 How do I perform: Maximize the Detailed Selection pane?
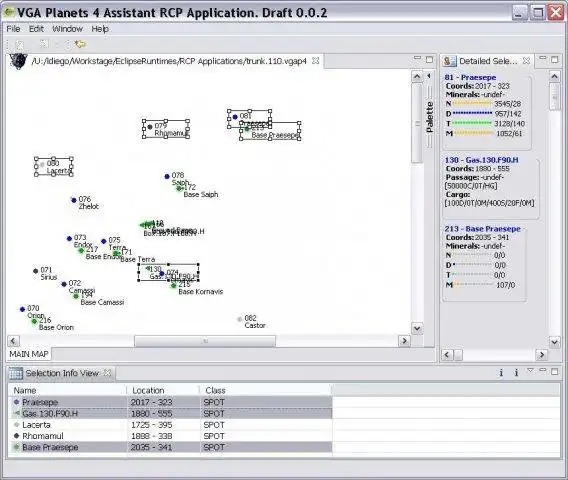pyautogui.click(x=555, y=59)
